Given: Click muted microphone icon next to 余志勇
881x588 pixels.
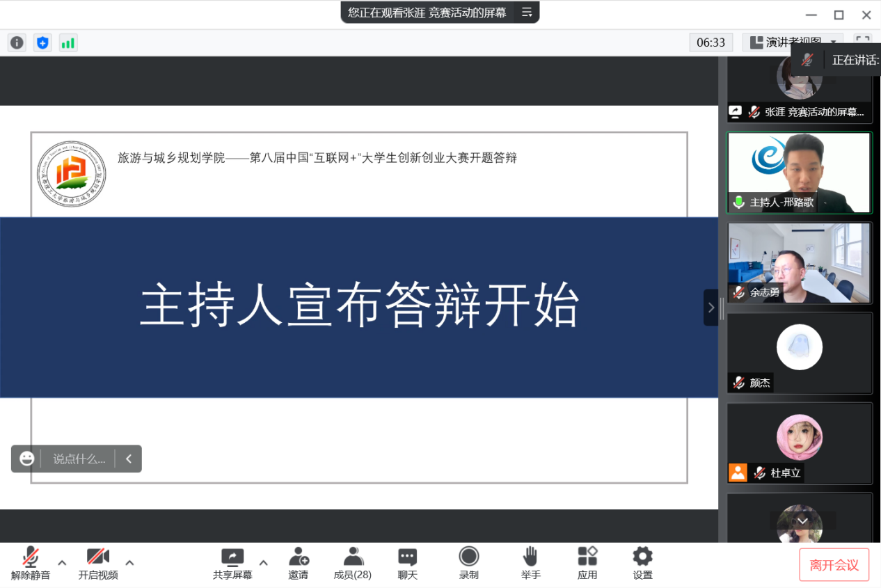Looking at the screenshot, I should [x=739, y=292].
